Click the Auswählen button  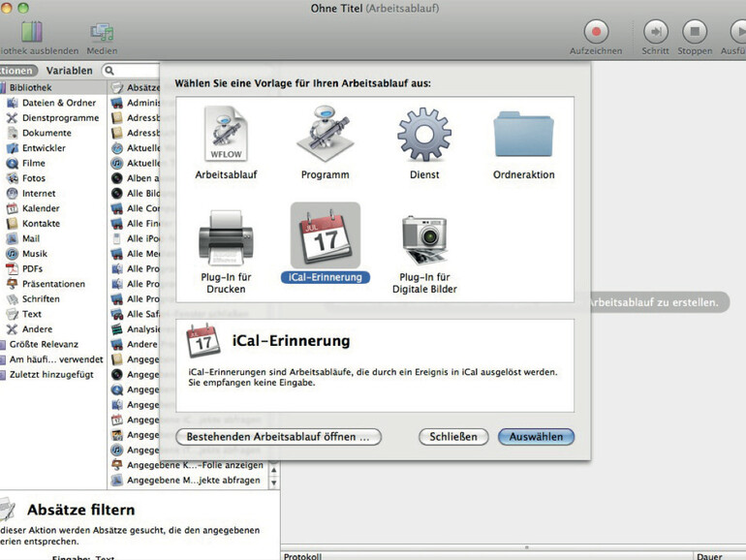(536, 437)
